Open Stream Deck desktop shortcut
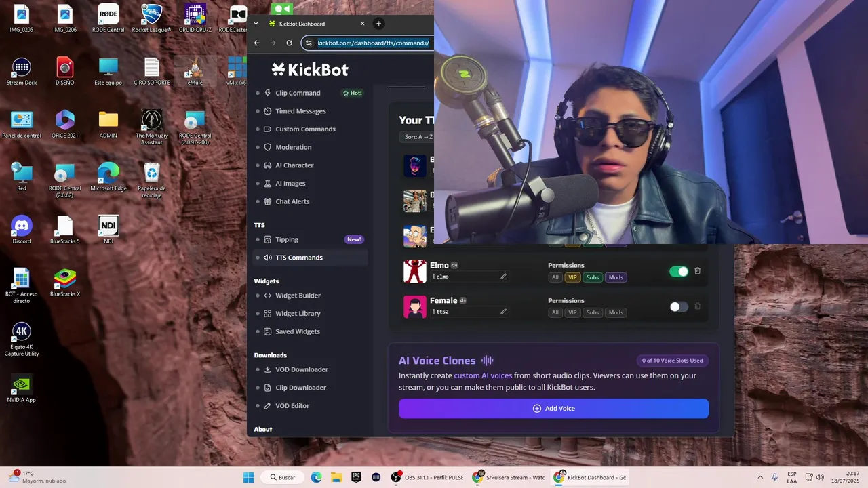Image resolution: width=868 pixels, height=488 pixels. (x=22, y=72)
